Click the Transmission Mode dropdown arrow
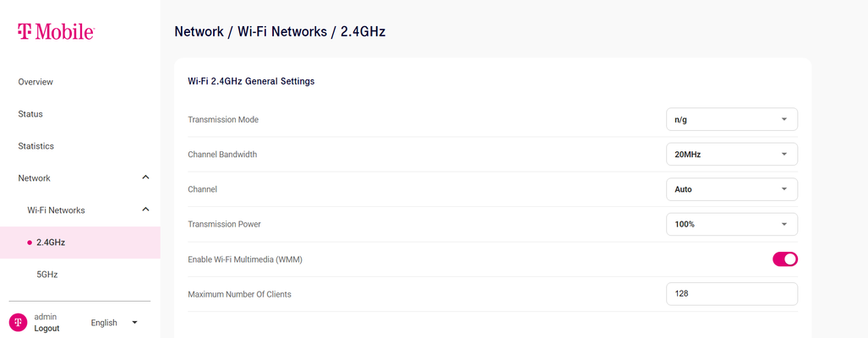This screenshot has width=868, height=338. coord(783,119)
